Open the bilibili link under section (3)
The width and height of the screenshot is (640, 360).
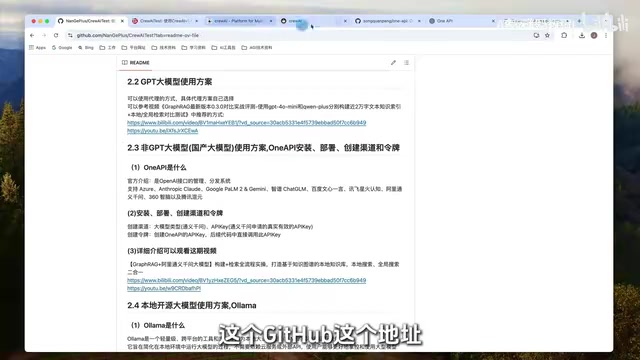(x=247, y=280)
